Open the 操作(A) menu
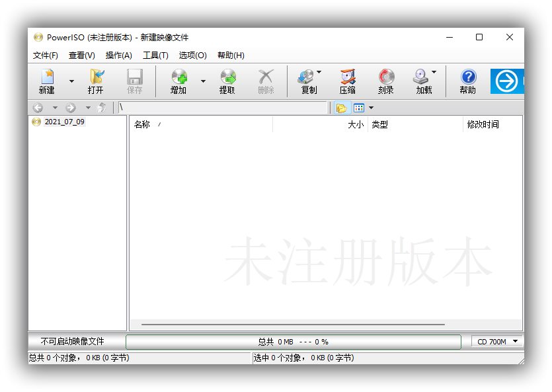Viewport: 552px width, 392px height. (x=118, y=56)
